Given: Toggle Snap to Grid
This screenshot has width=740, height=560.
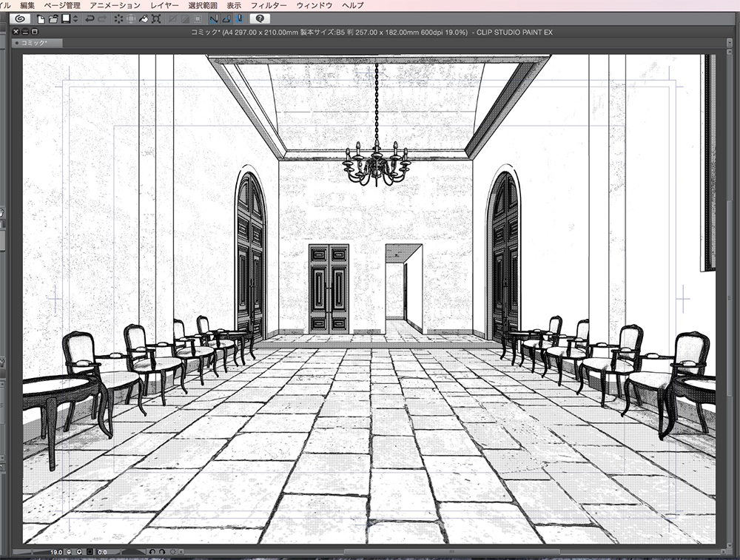Looking at the screenshot, I should pos(240,19).
